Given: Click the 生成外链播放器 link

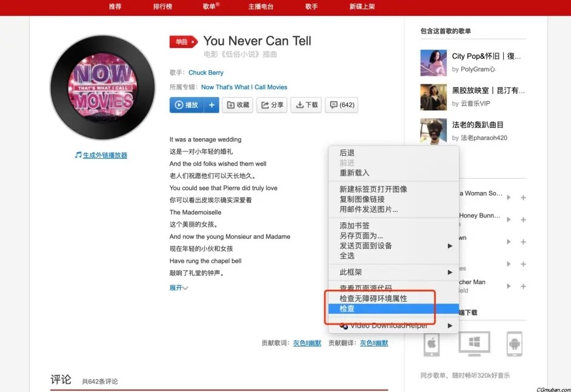Looking at the screenshot, I should [x=105, y=156].
